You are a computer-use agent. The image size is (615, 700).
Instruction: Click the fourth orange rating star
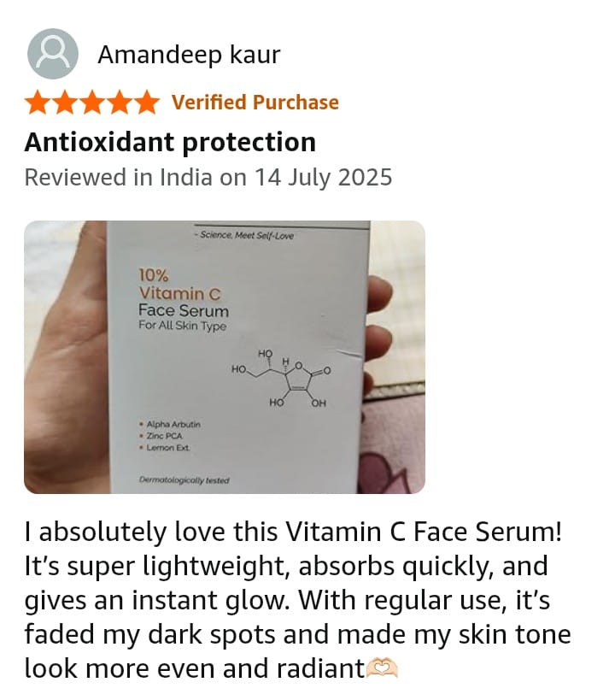tap(119, 103)
